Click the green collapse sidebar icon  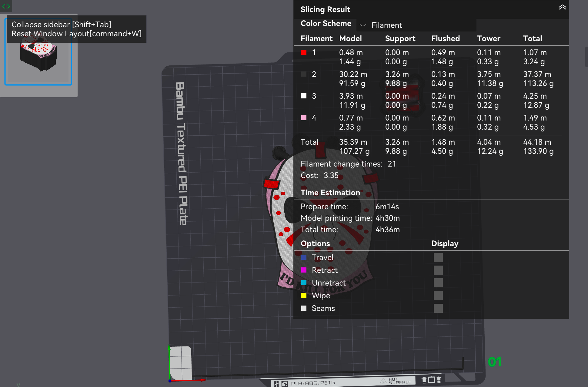tap(6, 6)
